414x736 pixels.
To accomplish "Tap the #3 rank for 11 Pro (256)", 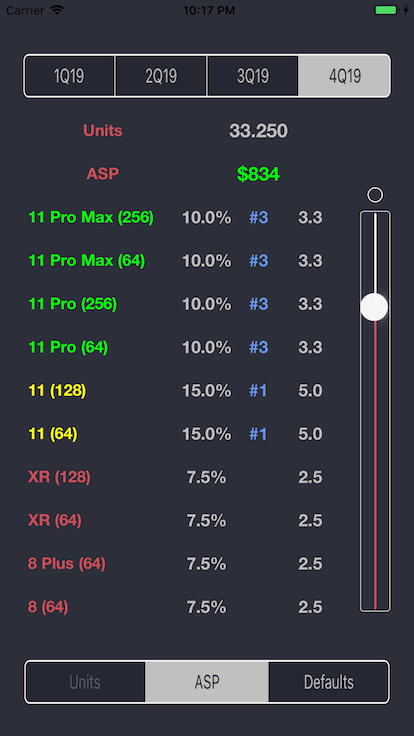I will (259, 304).
